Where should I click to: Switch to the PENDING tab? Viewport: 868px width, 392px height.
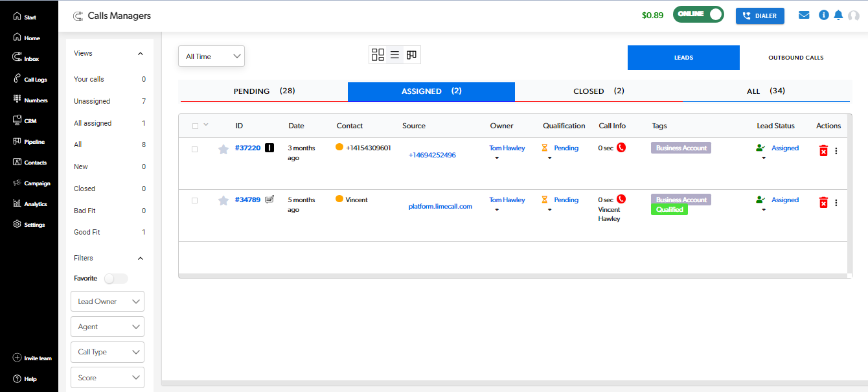(264, 91)
